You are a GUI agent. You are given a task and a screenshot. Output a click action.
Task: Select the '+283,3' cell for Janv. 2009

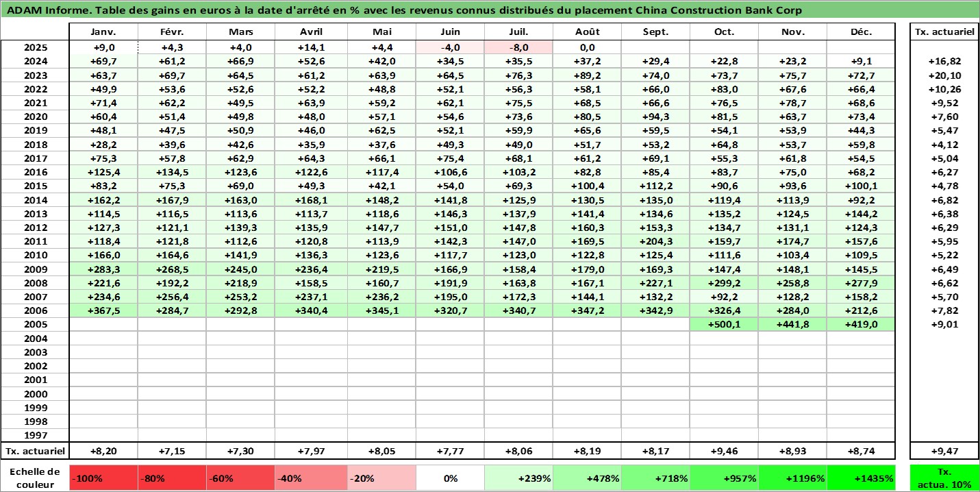pos(104,269)
